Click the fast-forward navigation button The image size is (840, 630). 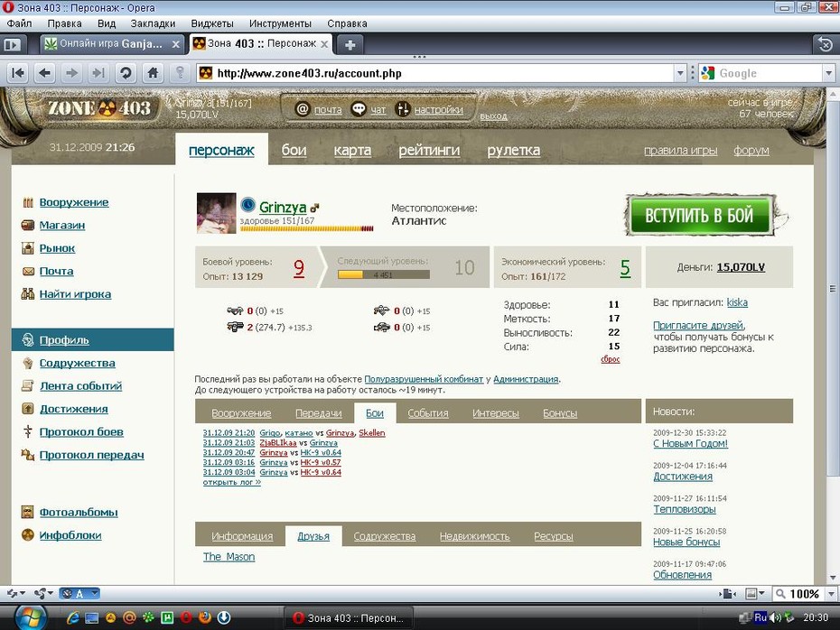98,73
